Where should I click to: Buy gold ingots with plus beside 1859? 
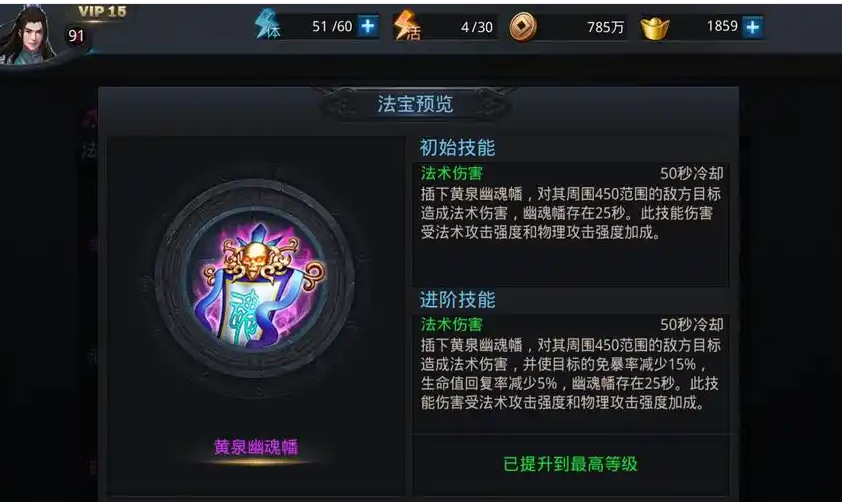[x=752, y=27]
